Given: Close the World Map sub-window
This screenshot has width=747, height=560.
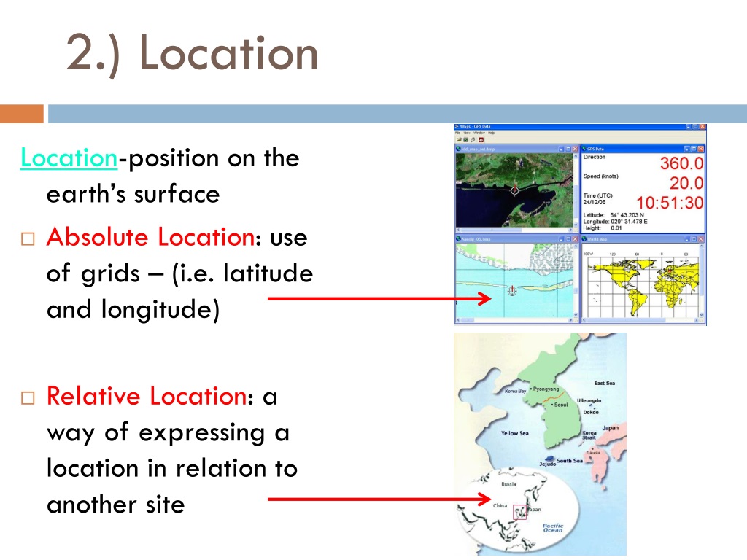Looking at the screenshot, I should click(701, 239).
